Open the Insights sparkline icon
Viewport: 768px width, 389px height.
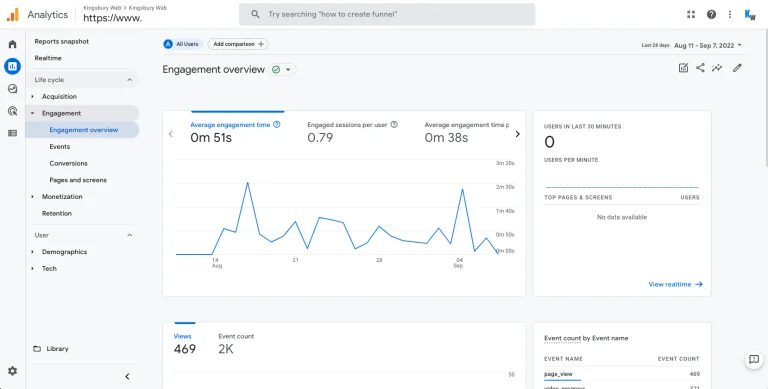tap(717, 68)
